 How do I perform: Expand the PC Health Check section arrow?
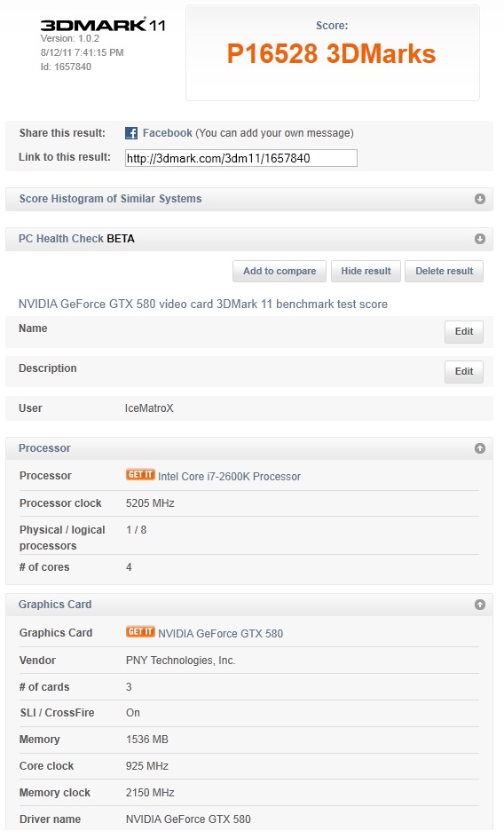tap(480, 239)
